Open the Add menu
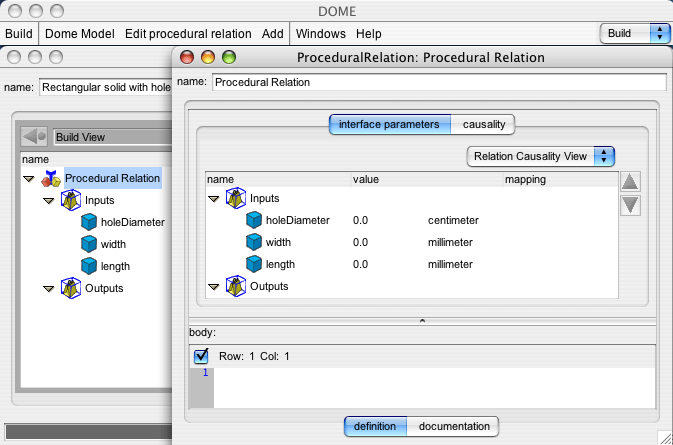The image size is (673, 445). pyautogui.click(x=273, y=33)
